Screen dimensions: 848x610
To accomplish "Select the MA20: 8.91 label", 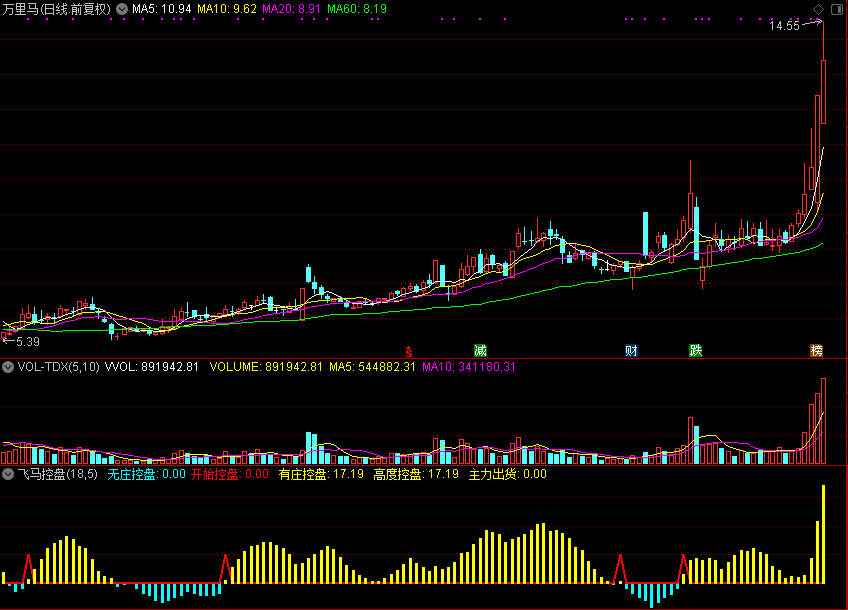I will 292,9.
